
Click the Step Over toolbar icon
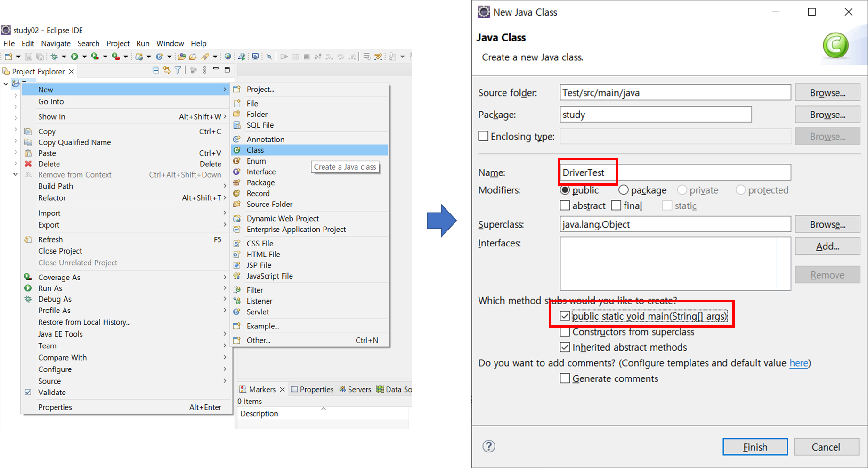341,57
